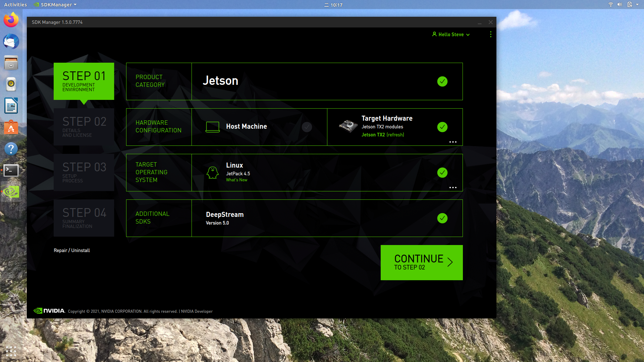This screenshot has width=644, height=362.
Task: Toggle the Target Hardware checkmark
Action: [x=442, y=127]
